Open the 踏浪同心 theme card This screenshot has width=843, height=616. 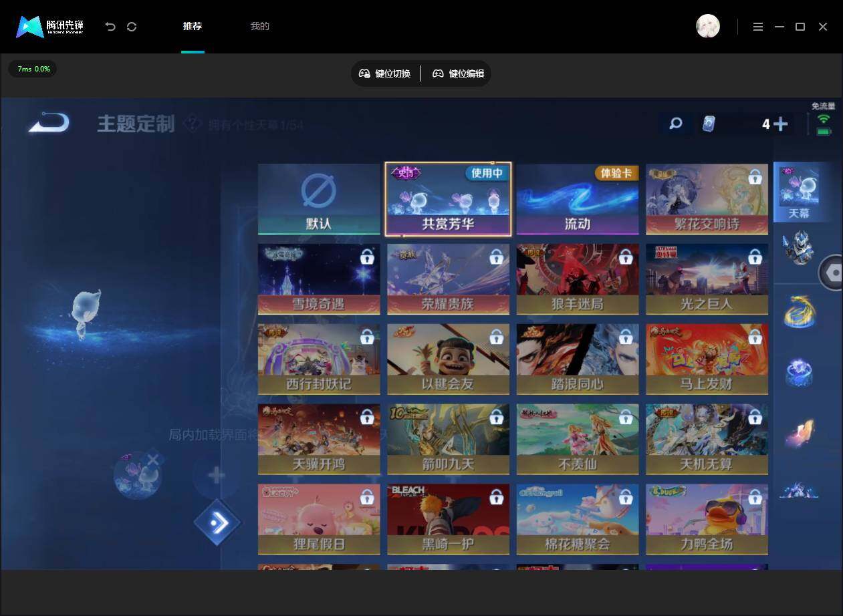click(x=578, y=359)
